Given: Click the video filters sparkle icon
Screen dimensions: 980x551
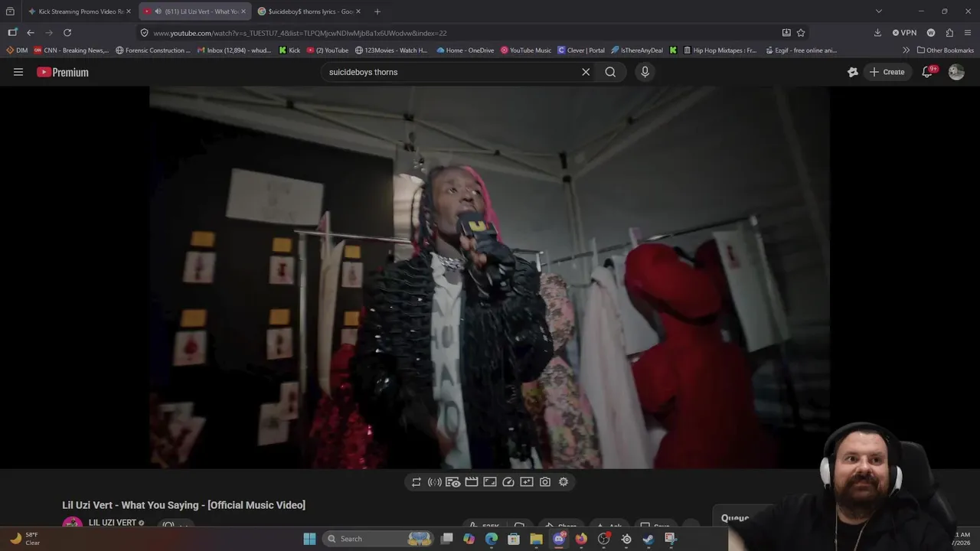Looking at the screenshot, I should [527, 482].
